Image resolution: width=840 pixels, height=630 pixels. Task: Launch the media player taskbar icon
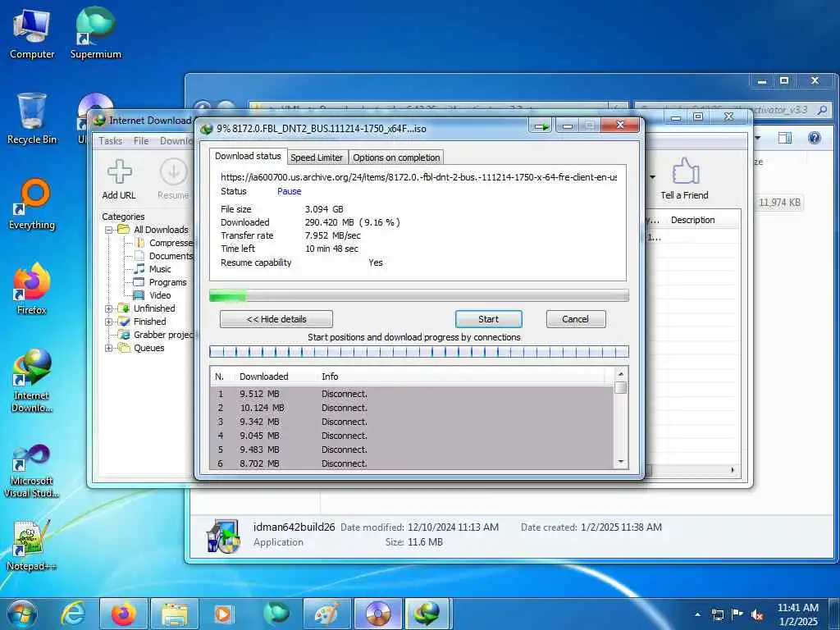tap(223, 614)
